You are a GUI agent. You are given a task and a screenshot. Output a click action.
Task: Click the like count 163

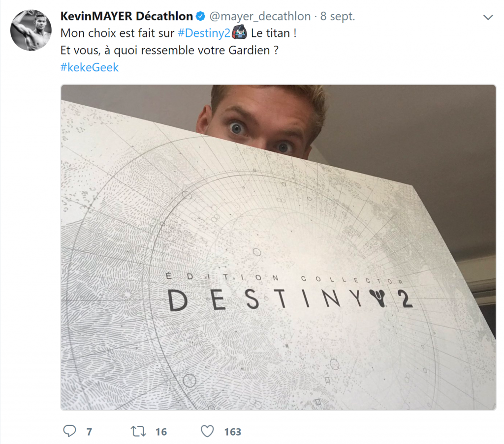pos(233,432)
